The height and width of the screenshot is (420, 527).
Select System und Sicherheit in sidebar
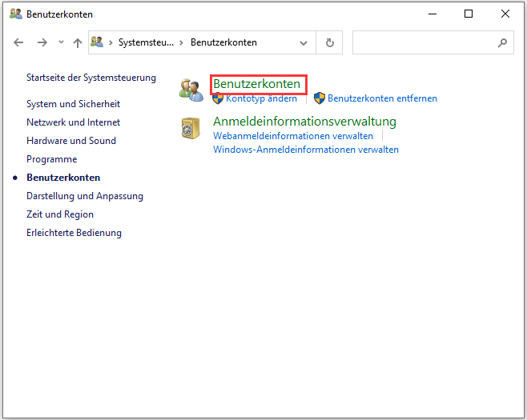[73, 104]
